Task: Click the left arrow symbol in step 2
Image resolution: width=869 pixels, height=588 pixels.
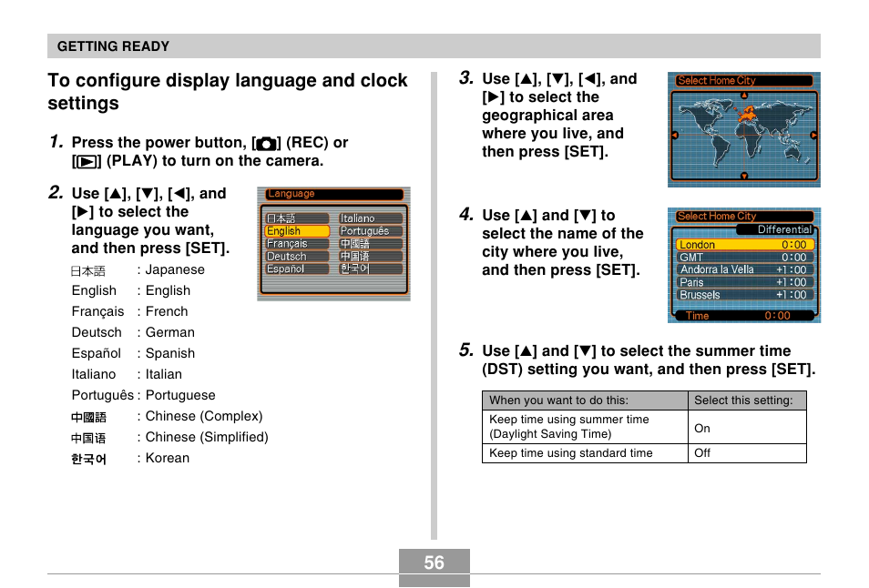Action: click(x=179, y=194)
